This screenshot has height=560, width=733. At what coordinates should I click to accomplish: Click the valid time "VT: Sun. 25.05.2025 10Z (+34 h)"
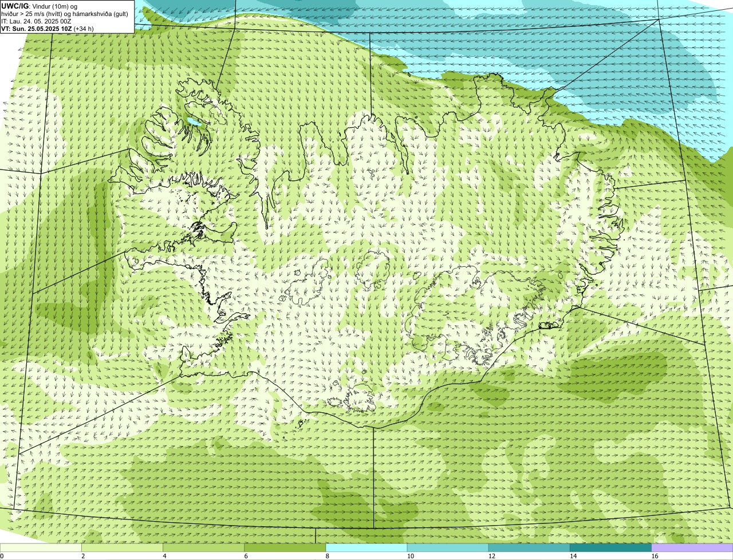(48, 28)
